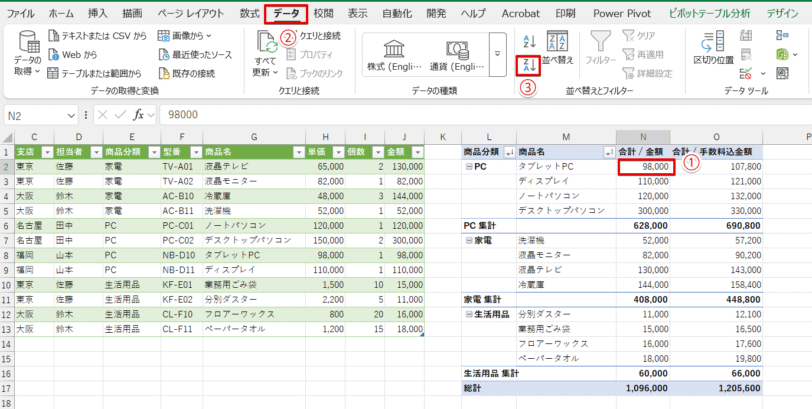
Task: Confirm formula bar entry (check icon)
Action: 120,115
